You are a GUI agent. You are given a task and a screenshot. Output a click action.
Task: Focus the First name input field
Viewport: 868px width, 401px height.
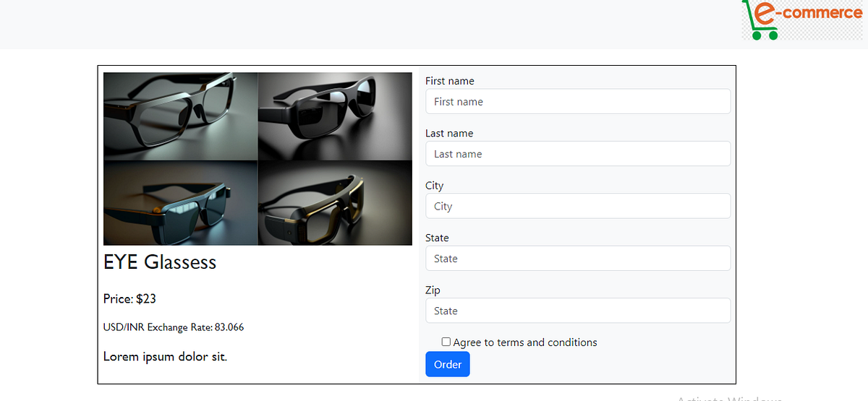578,101
